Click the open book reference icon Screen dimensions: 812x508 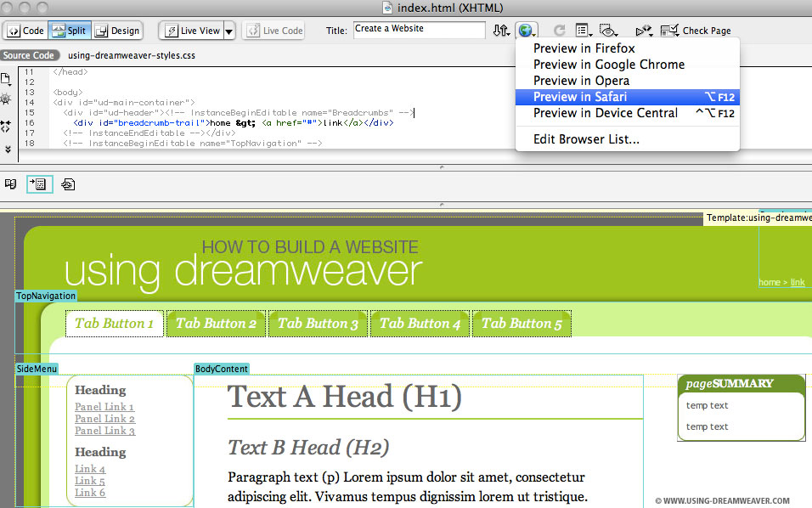pyautogui.click(x=11, y=183)
